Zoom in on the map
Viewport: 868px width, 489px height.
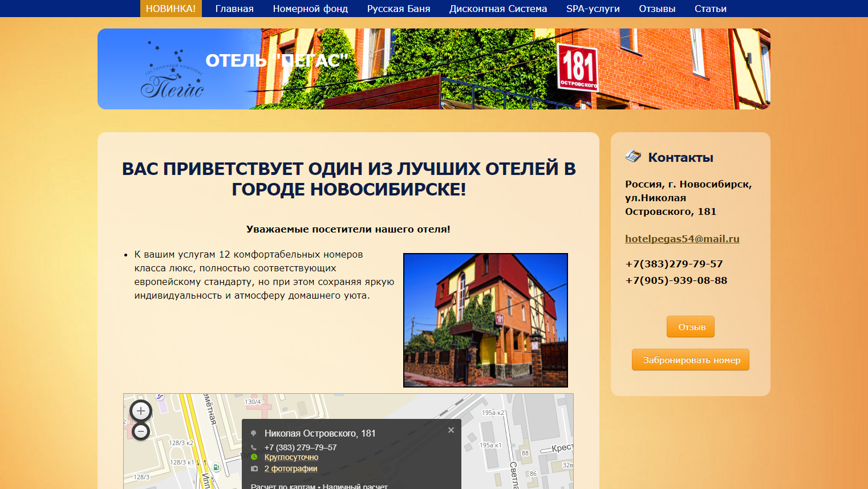[x=141, y=411]
